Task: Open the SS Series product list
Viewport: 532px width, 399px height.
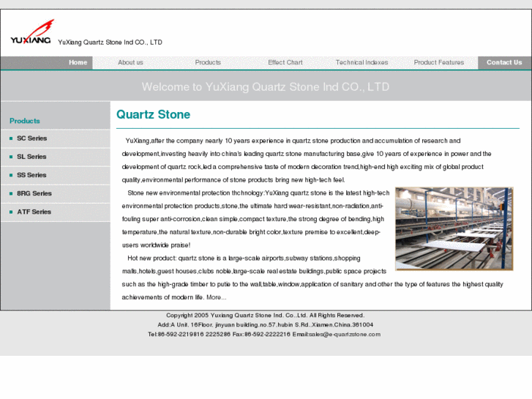Action: [x=31, y=175]
